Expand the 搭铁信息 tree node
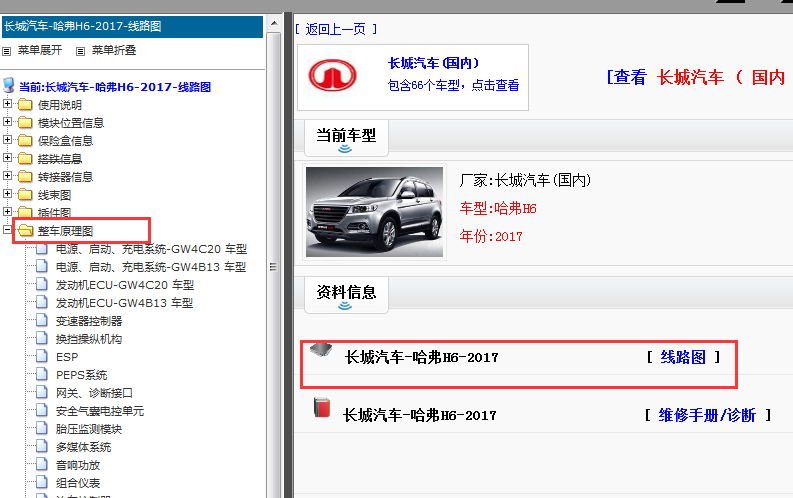Viewport: 793px width, 498px height. [x=7, y=158]
